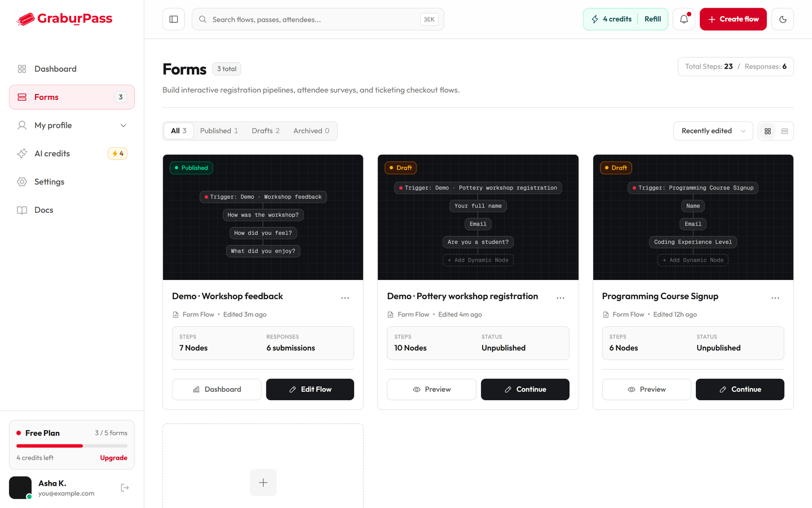Click Draft badge on Pottery card
Viewport: 812px width, 508px height.
401,168
